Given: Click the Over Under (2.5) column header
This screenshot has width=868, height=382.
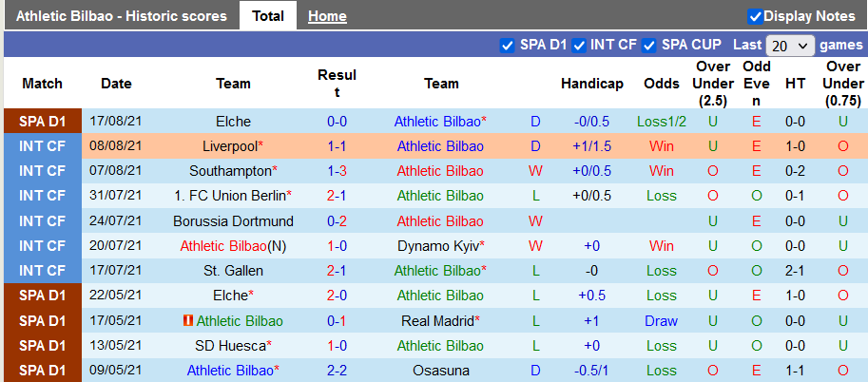Looking at the screenshot, I should [713, 84].
